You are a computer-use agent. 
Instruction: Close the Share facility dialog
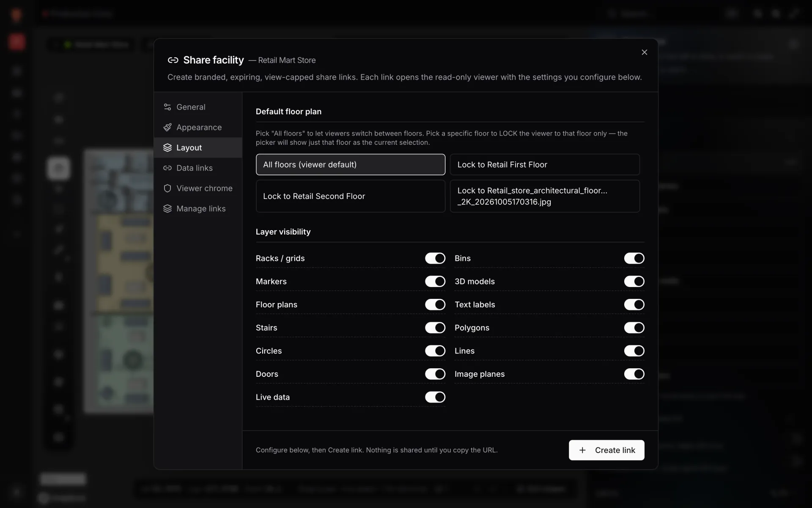(644, 52)
